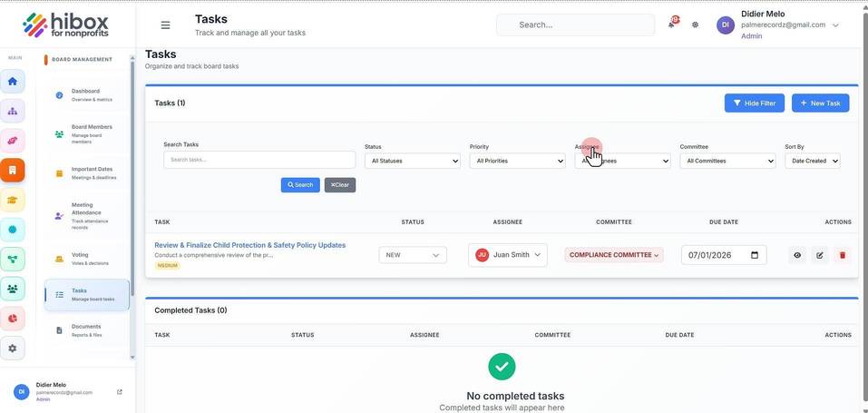This screenshot has width=868, height=413.
Task: Click the DI avatar in header
Action: (x=726, y=25)
